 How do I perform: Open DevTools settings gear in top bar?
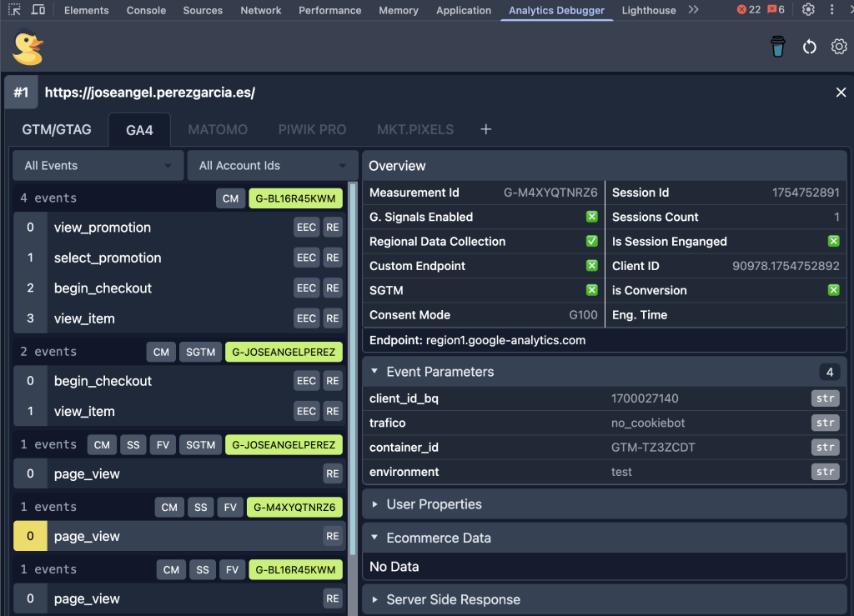[808, 9]
